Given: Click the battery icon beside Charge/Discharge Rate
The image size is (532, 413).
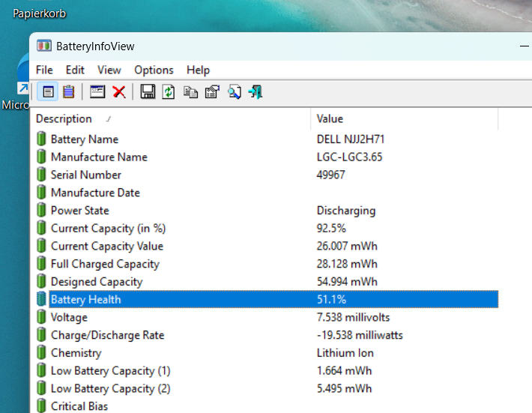Looking at the screenshot, I should click(x=41, y=334).
